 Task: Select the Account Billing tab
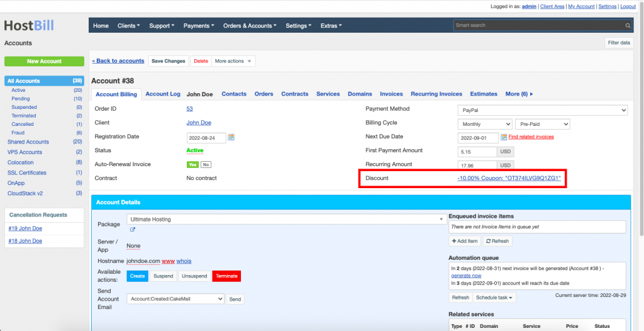pos(116,94)
